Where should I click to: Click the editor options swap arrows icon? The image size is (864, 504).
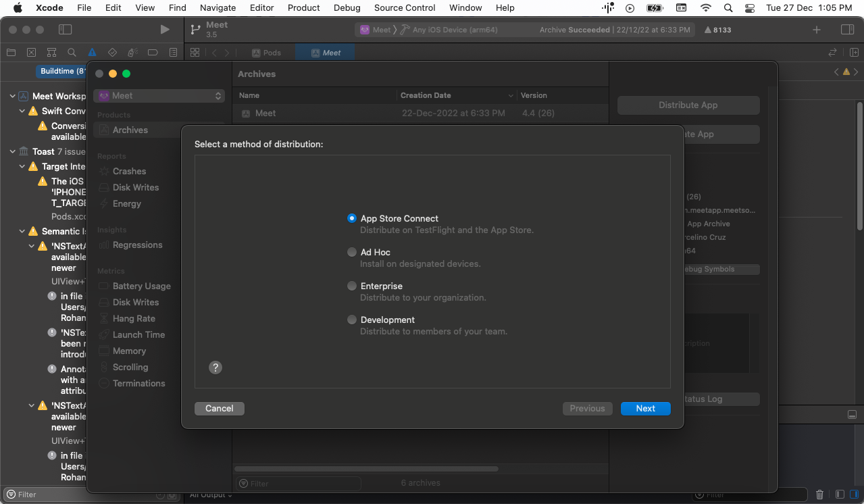click(x=833, y=52)
